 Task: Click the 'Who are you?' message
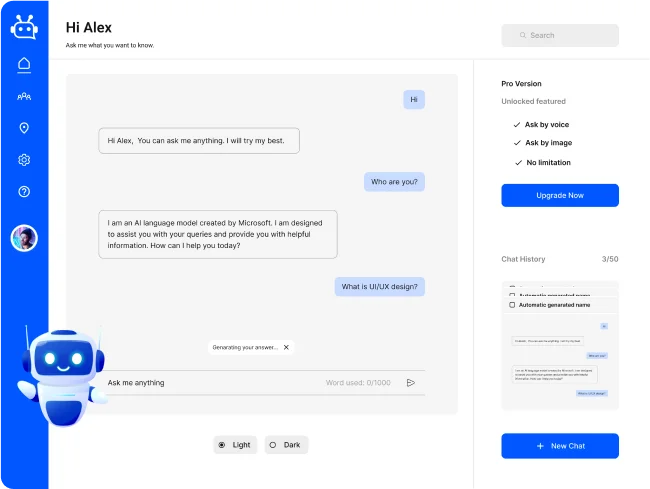(x=394, y=182)
